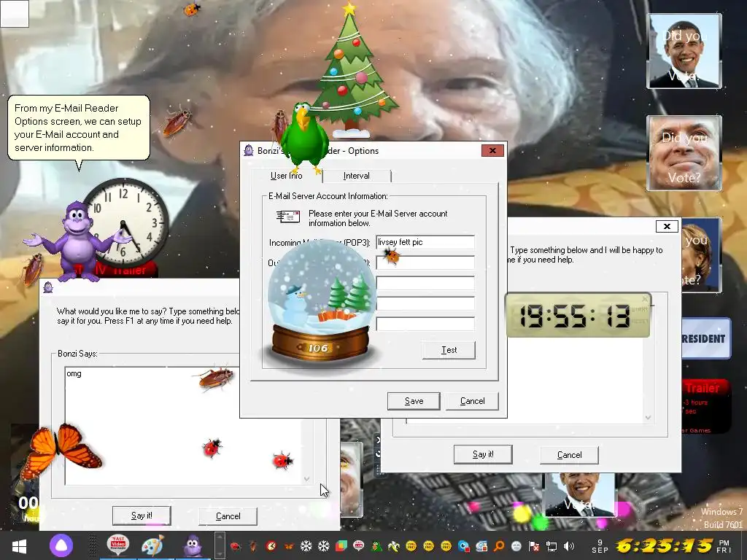
Task: Click the purple BonziBuddy gorilla character
Action: click(77, 241)
